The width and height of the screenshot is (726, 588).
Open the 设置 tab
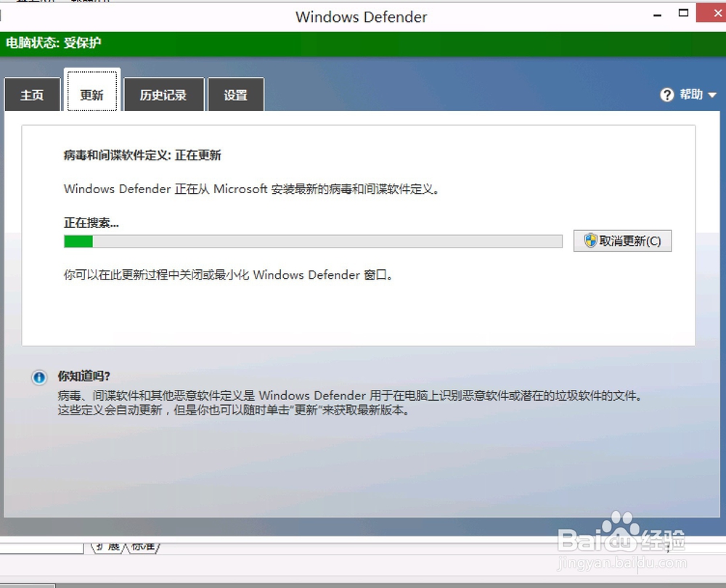pyautogui.click(x=236, y=95)
